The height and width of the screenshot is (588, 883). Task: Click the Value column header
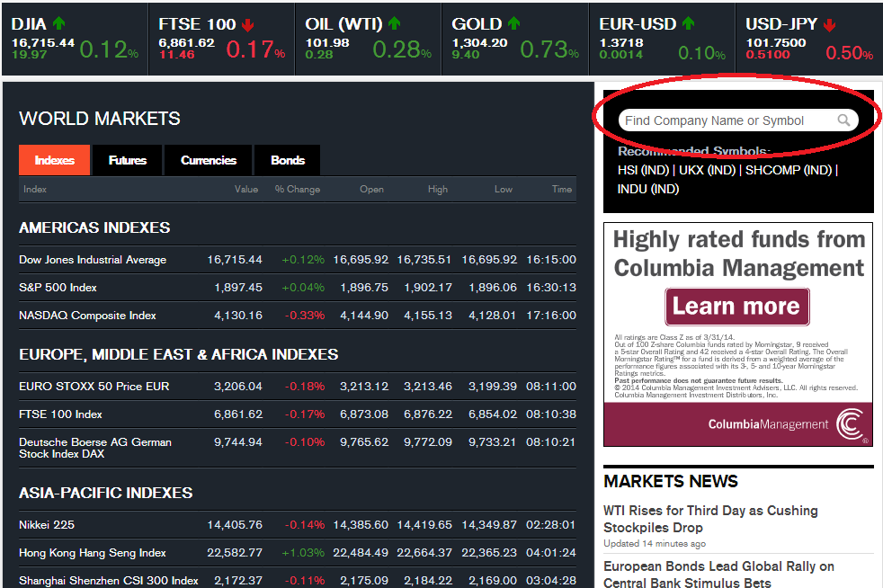pos(246,189)
